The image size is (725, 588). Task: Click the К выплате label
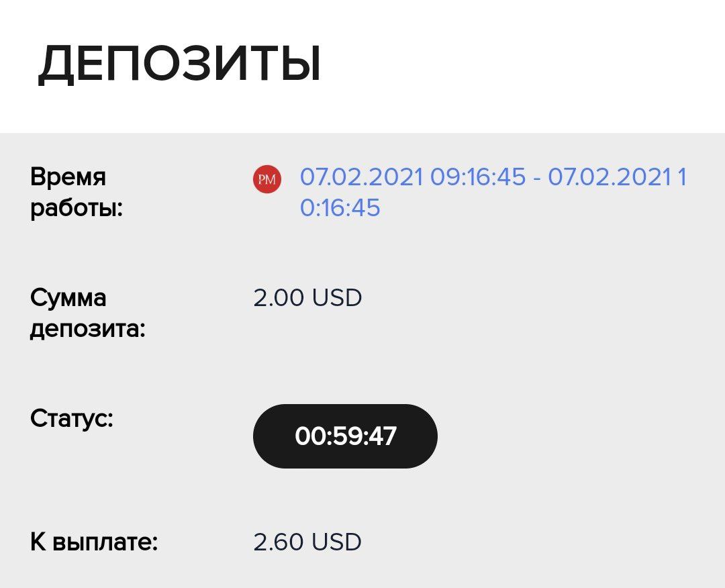pyautogui.click(x=94, y=541)
